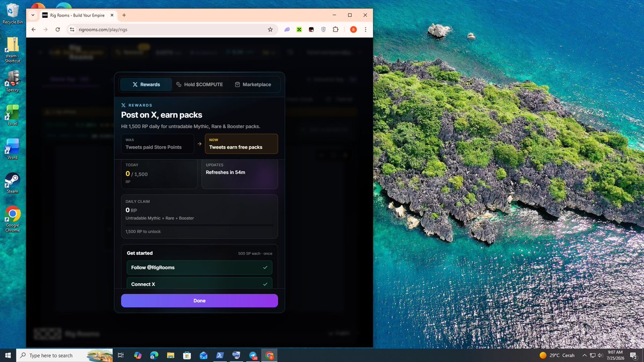Screen dimensions: 644x362
Task: Open Microsoft Edge from the taskbar
Action: (x=154, y=355)
